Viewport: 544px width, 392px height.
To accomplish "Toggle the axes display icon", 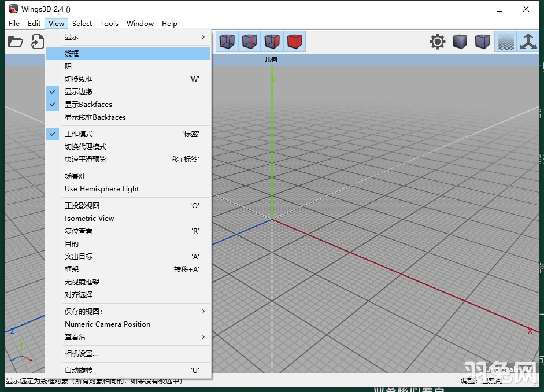I will tap(528, 42).
